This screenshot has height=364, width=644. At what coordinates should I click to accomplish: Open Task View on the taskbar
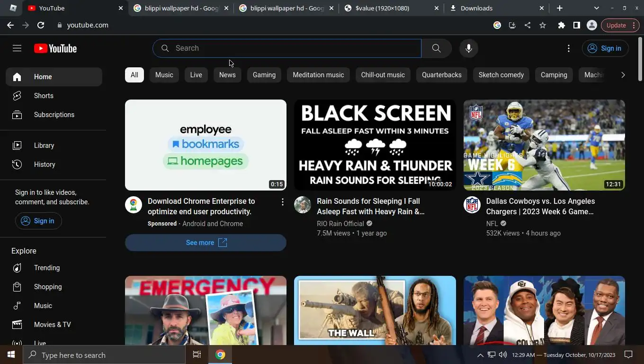click(197, 355)
